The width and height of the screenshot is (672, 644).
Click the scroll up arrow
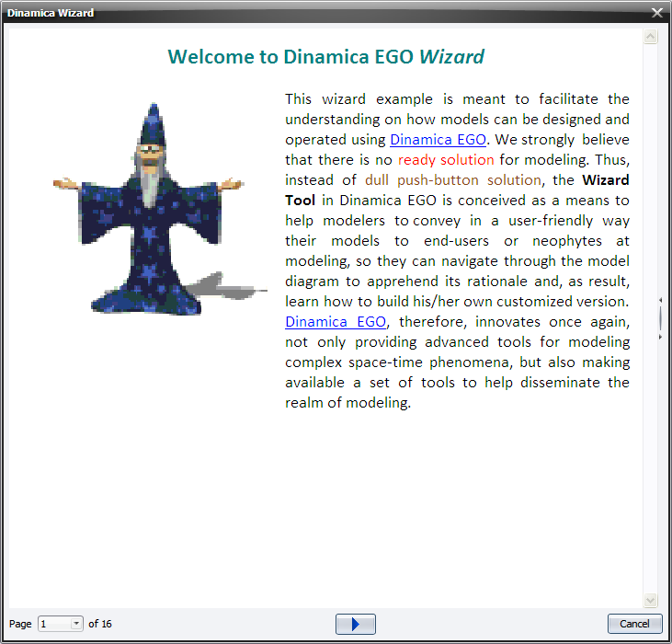[650, 37]
